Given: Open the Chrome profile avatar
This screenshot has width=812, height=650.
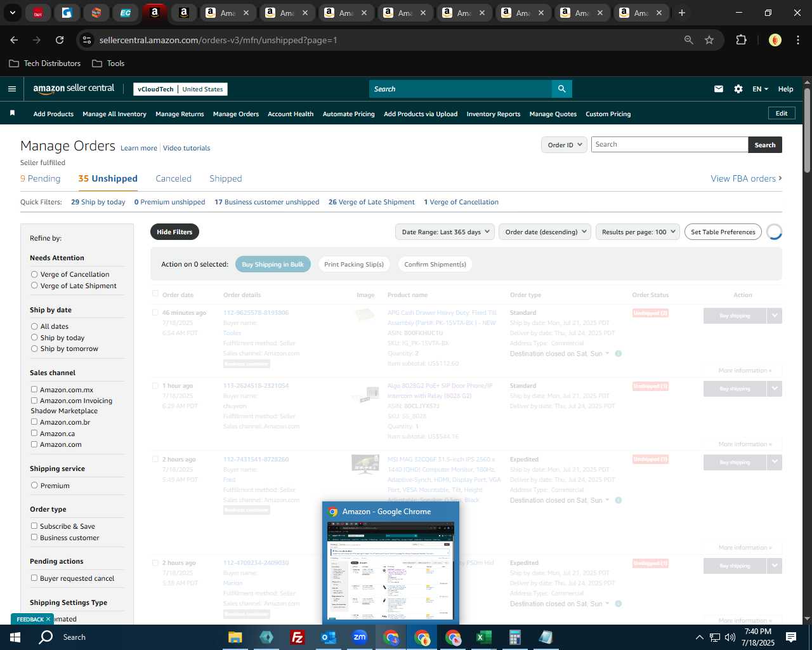Looking at the screenshot, I should coord(775,40).
